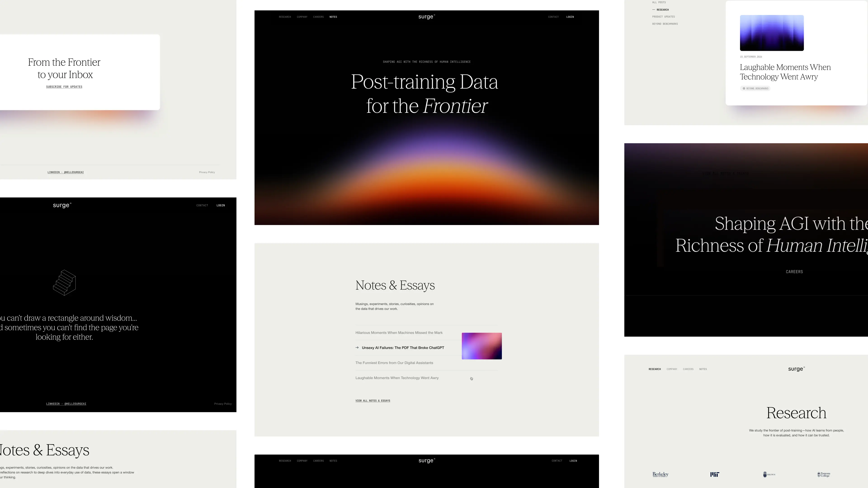Viewport: 868px width, 488px height.
Task: Click globe icon in Beyond Benchmarks tag
Action: [744, 89]
